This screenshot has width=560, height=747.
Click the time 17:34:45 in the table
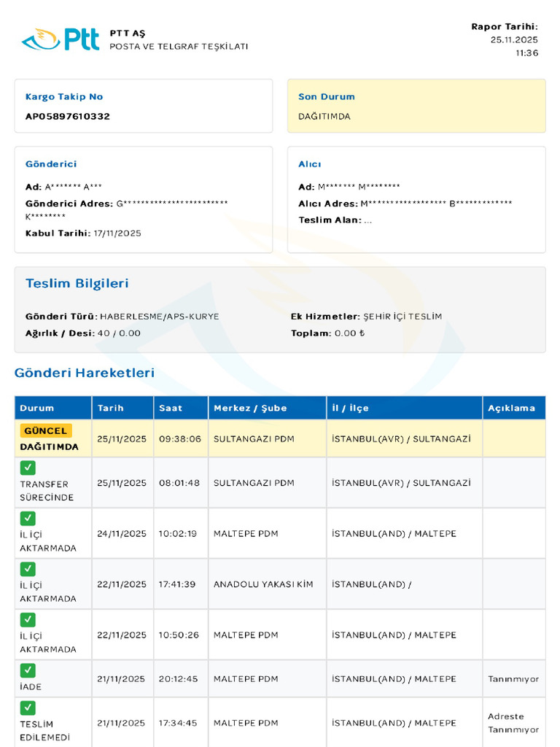point(178,723)
